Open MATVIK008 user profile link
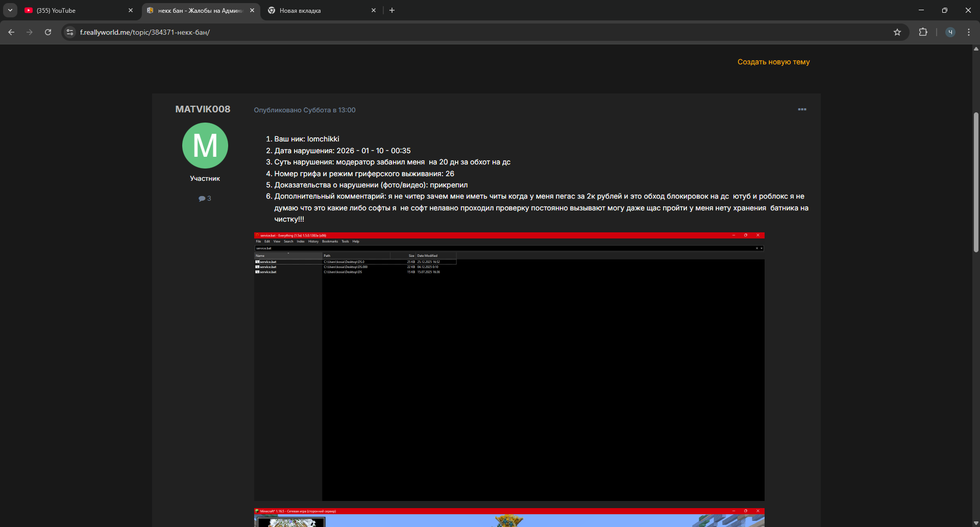This screenshot has width=980, height=527. pos(203,109)
